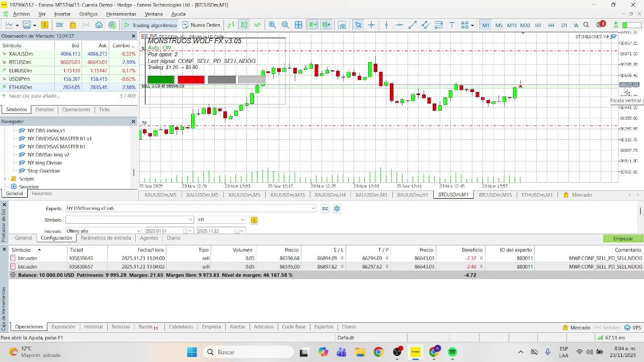
Task: Select the BTCUSDm row in Market Watch
Action: point(69,62)
